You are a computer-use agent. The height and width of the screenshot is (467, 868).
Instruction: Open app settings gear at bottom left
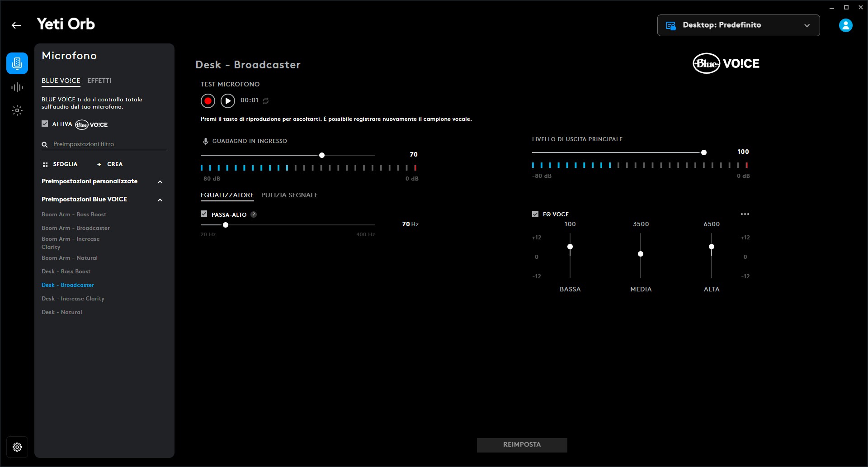(x=17, y=447)
